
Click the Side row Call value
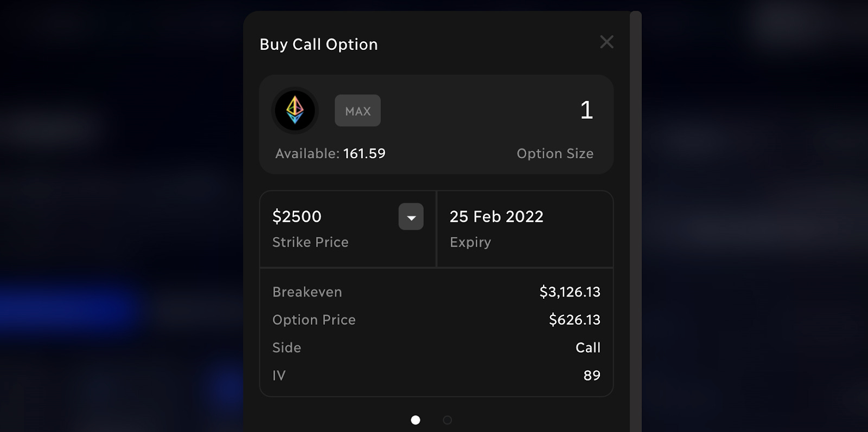(x=588, y=347)
